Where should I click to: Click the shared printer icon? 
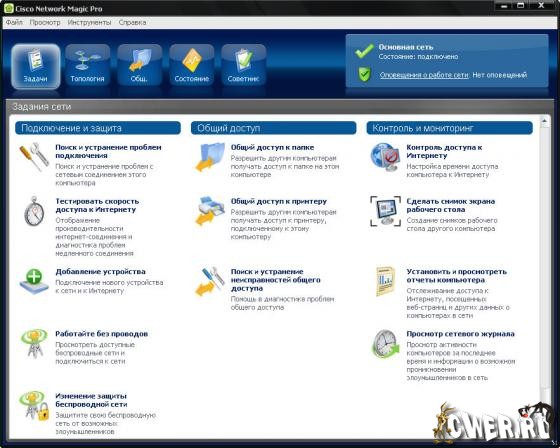(210, 211)
